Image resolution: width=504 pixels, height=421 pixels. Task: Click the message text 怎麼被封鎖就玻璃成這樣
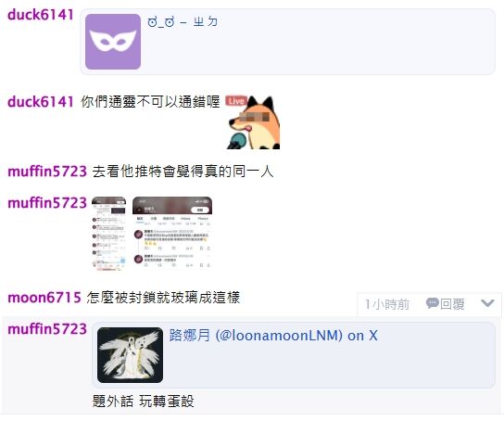tap(163, 298)
